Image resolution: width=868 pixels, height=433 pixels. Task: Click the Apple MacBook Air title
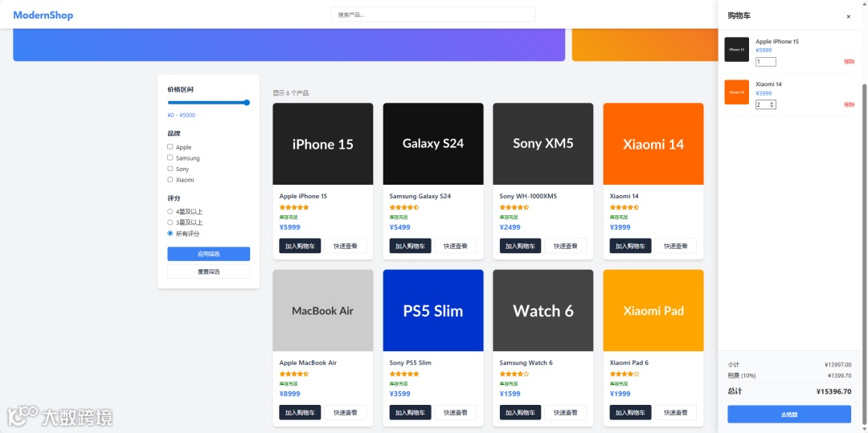click(x=308, y=363)
